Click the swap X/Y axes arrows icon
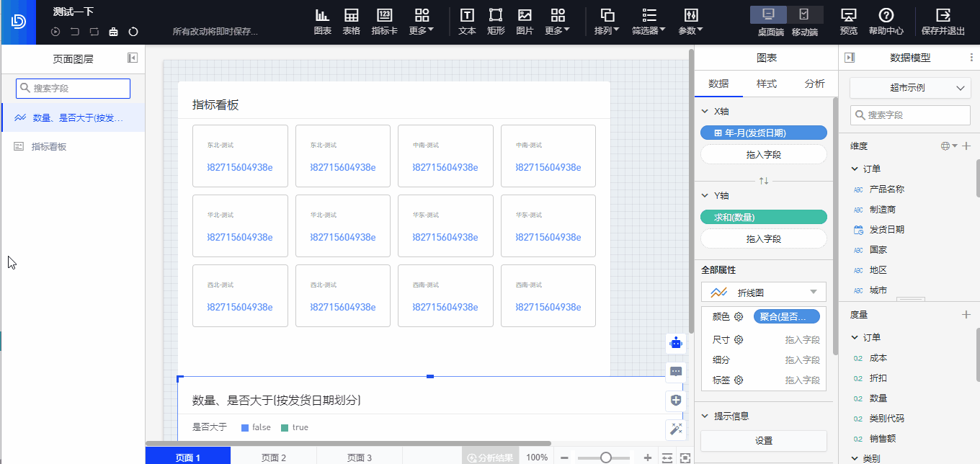The width and height of the screenshot is (980, 464). point(764,181)
